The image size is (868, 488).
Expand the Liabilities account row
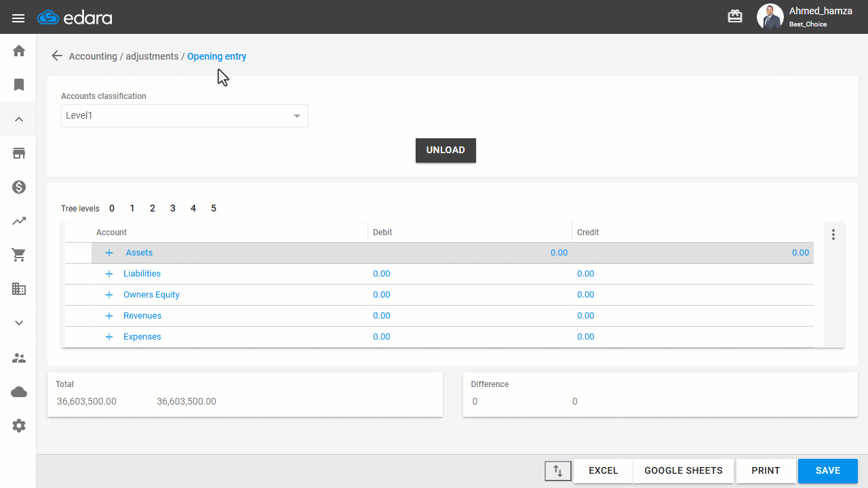pyautogui.click(x=109, y=274)
